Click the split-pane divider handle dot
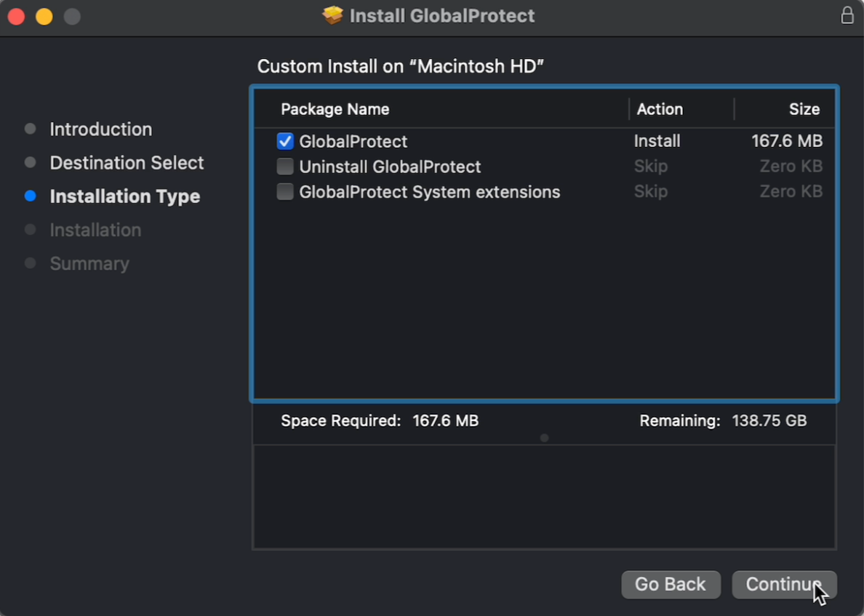Screen dimensions: 864x616 pyautogui.click(x=545, y=438)
